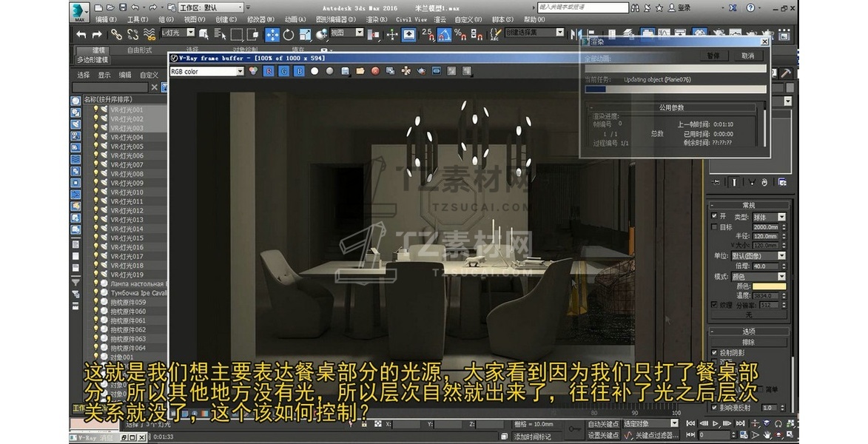Screen dimensions: 868x444
Task: Toggle the 纹理 (Texture) checkbox
Action: [x=715, y=304]
